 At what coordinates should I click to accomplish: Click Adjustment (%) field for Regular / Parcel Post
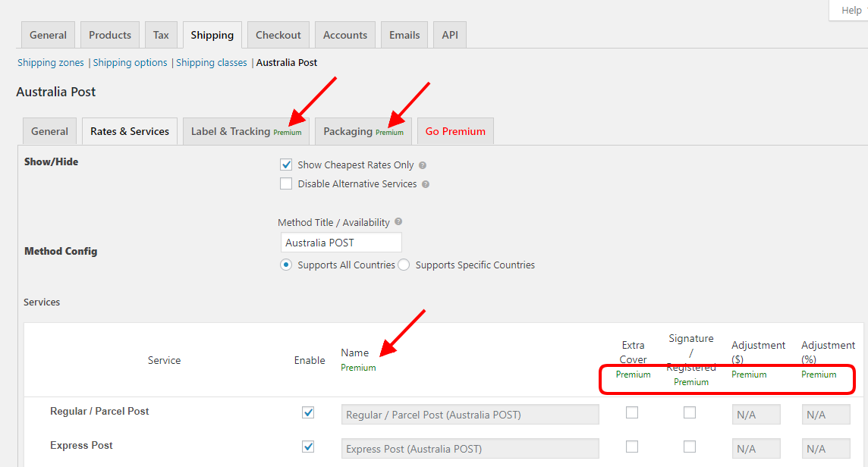826,415
